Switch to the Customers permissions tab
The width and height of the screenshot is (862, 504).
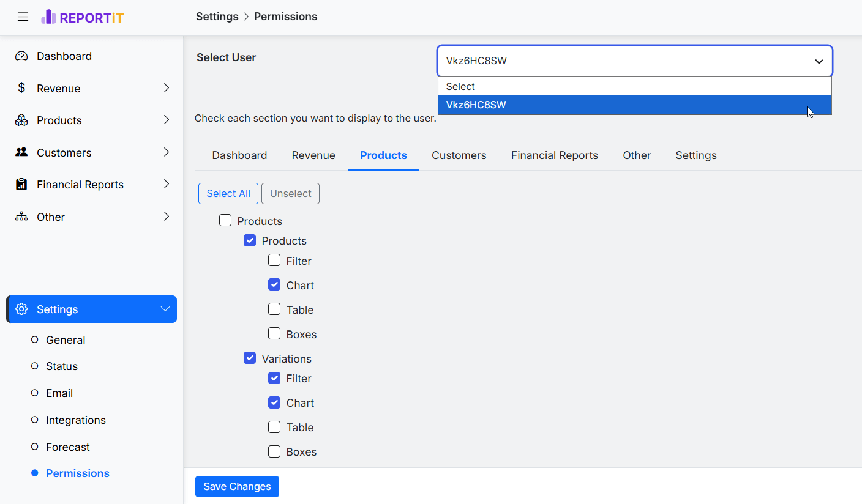459,155
